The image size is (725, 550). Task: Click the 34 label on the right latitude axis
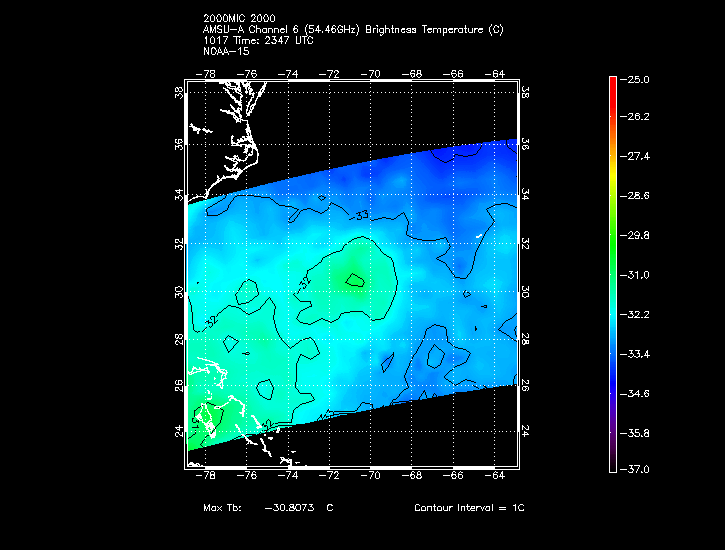[525, 195]
